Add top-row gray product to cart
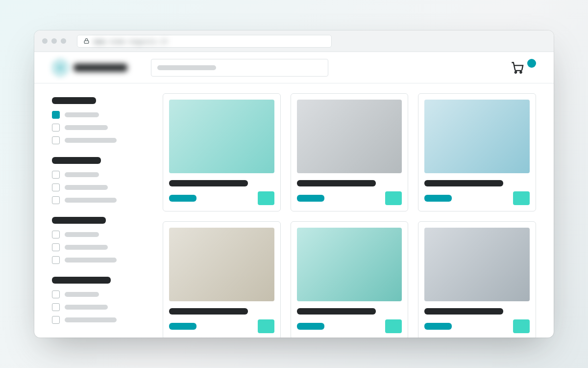The height and width of the screenshot is (368, 588). 393,198
